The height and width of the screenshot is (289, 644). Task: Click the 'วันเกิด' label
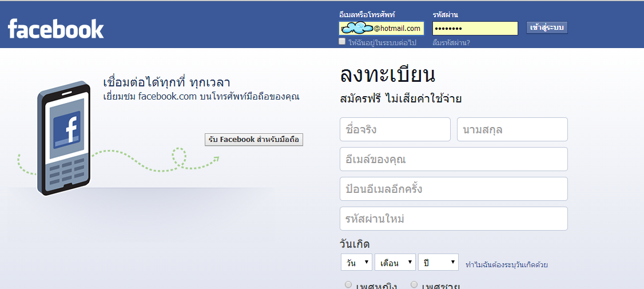[355, 244]
